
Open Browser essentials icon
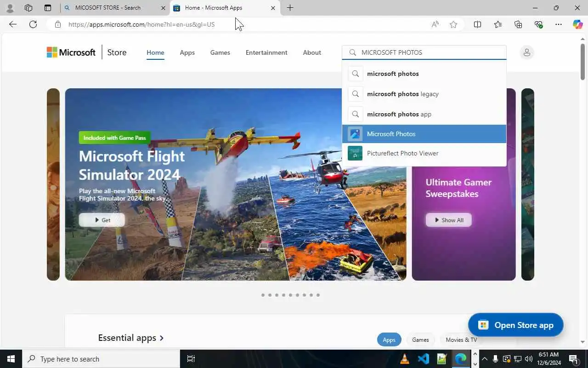point(538,24)
